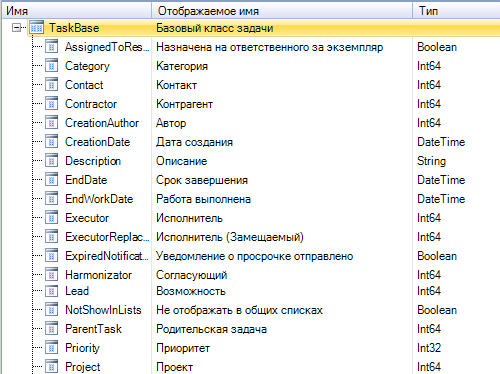This screenshot has width=500, height=374.
Task: Click the field icon beside Contact
Action: coord(51,85)
